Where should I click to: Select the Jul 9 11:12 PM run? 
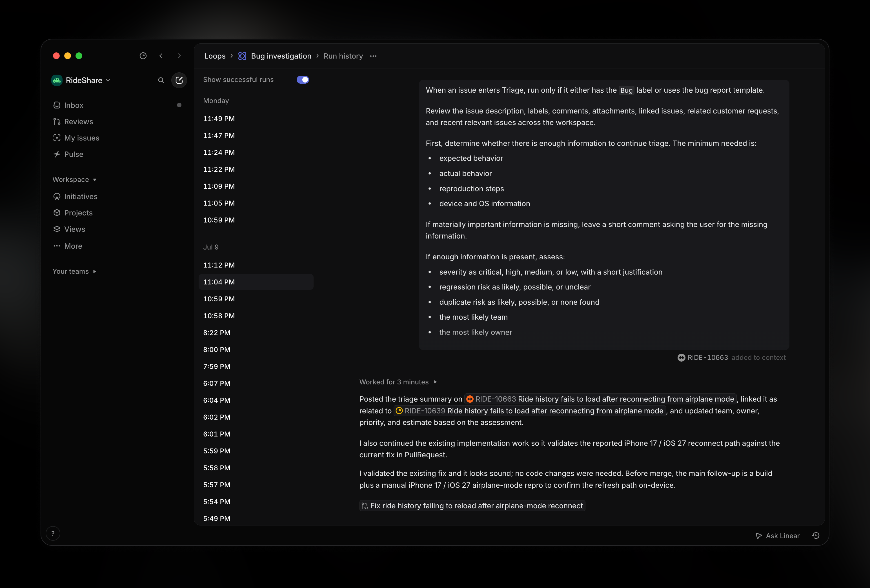tap(256, 265)
